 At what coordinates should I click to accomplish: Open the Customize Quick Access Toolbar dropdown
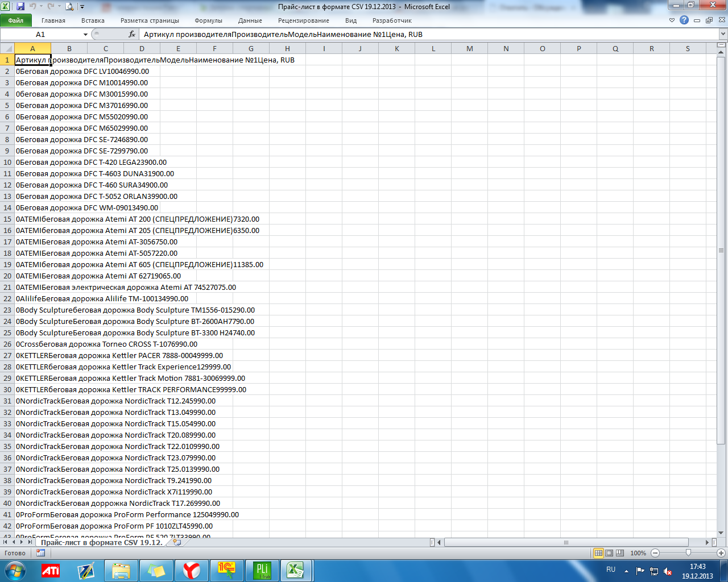[x=82, y=7]
